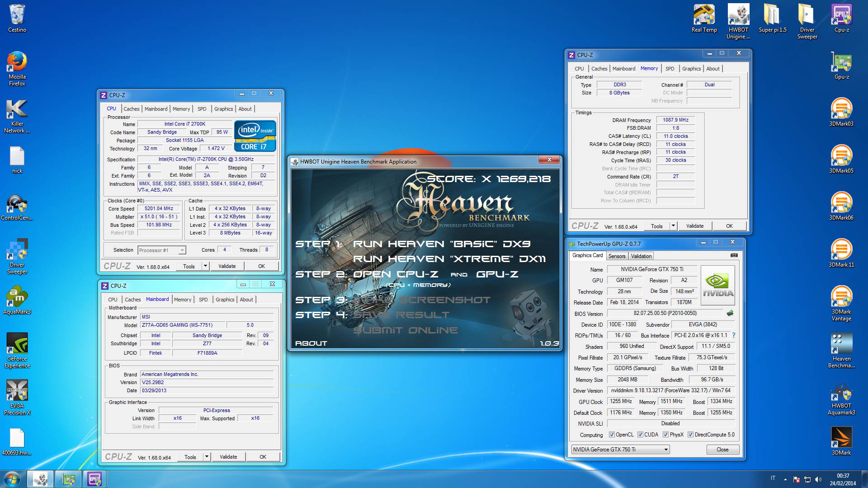The width and height of the screenshot is (868, 488).
Task: Open Heaven Benchmark desktop shortcut
Action: (x=841, y=351)
